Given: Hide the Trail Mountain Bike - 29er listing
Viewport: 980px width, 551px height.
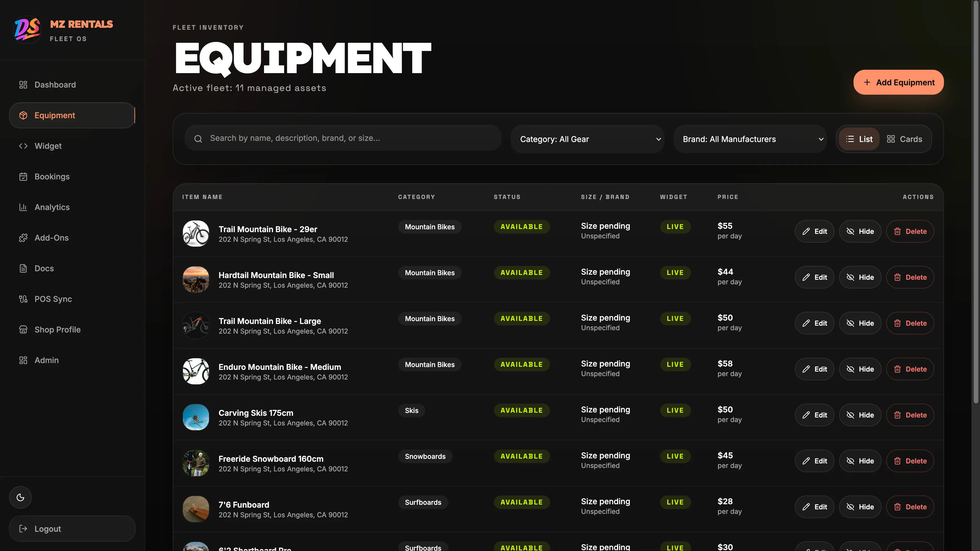Looking at the screenshot, I should [860, 231].
